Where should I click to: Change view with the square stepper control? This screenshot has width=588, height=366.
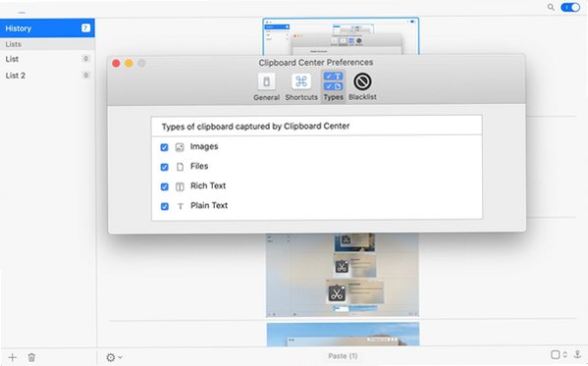point(559,354)
